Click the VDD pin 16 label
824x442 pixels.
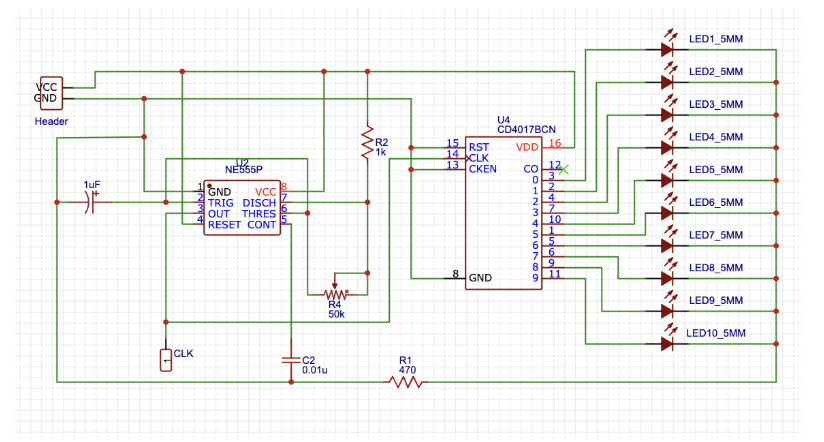(527, 147)
